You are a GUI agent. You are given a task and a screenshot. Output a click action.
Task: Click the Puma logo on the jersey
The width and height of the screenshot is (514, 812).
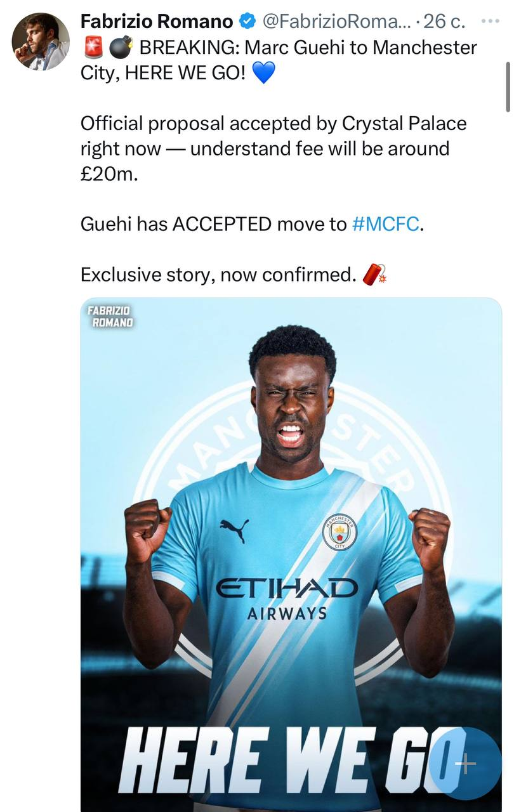235,530
